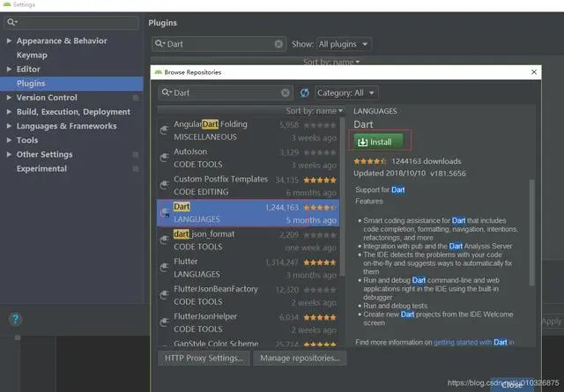Select dart_json_format plugin row
This screenshot has height=392, width=564.
(249, 240)
